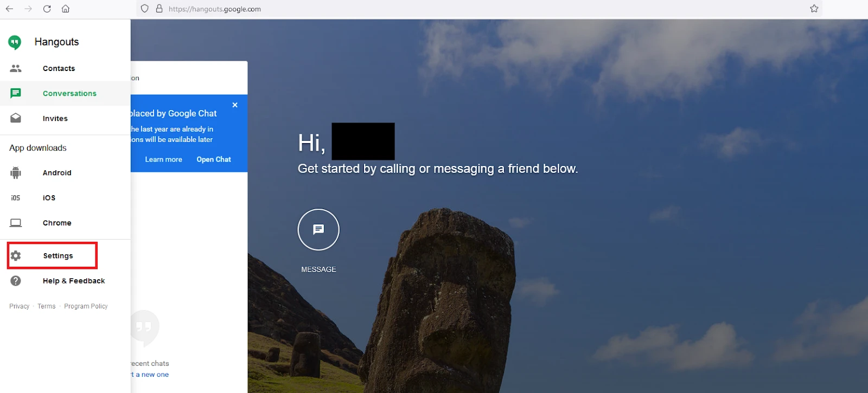Open the Program Policy link

coord(86,306)
